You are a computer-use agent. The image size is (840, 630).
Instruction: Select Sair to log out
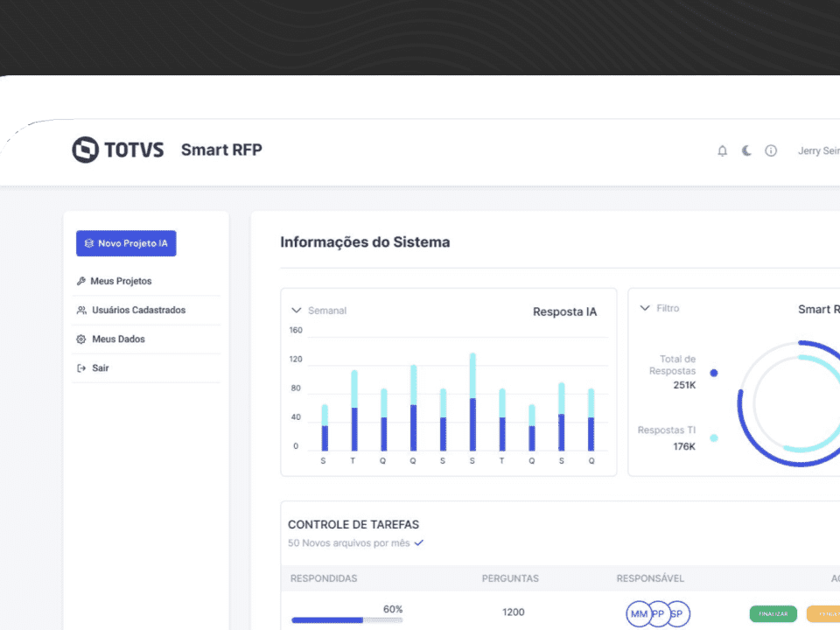(100, 367)
